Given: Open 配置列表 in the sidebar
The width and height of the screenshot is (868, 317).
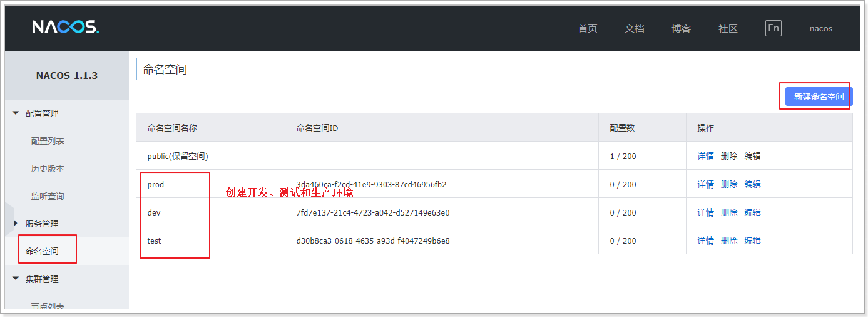Looking at the screenshot, I should point(48,141).
